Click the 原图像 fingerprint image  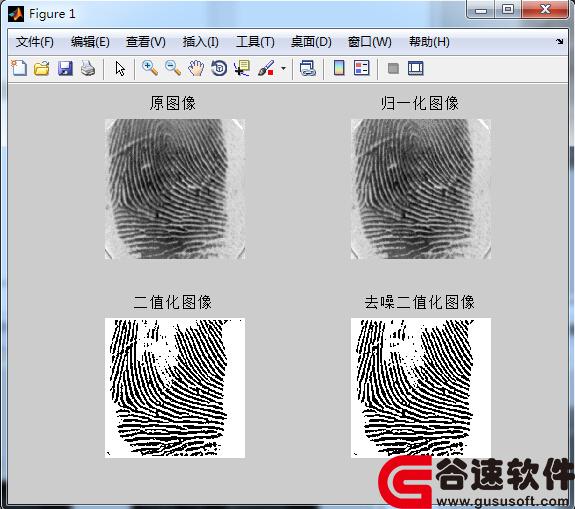175,189
